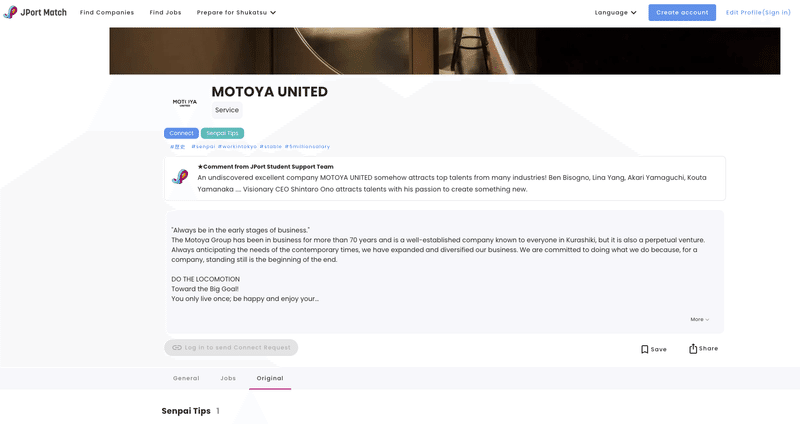This screenshot has width=800, height=424.
Task: Click the #workintokyo hashtag
Action: pyautogui.click(x=237, y=146)
